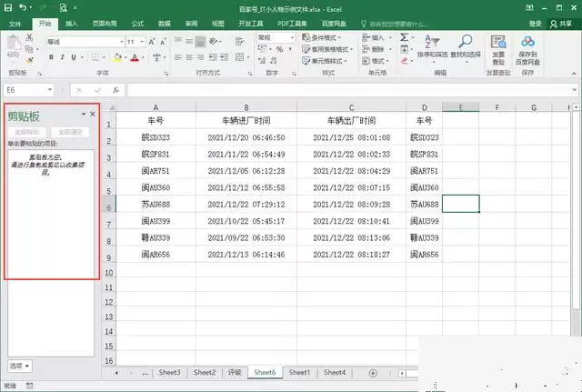Top-align the cell contents
Screen dimensions: 582x392
click(x=178, y=41)
